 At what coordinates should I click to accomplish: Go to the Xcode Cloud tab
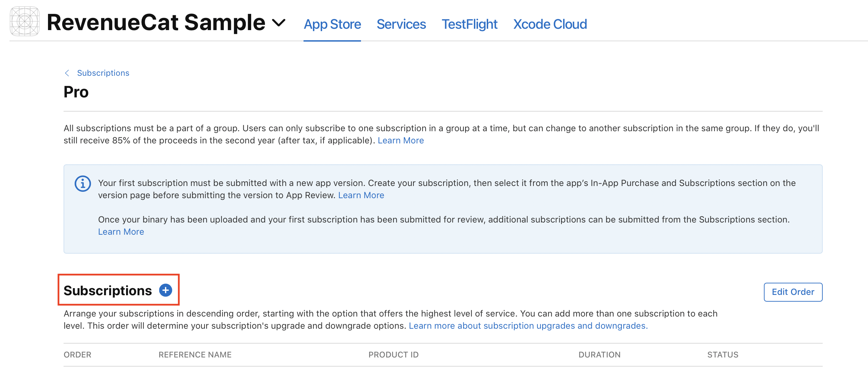(550, 24)
